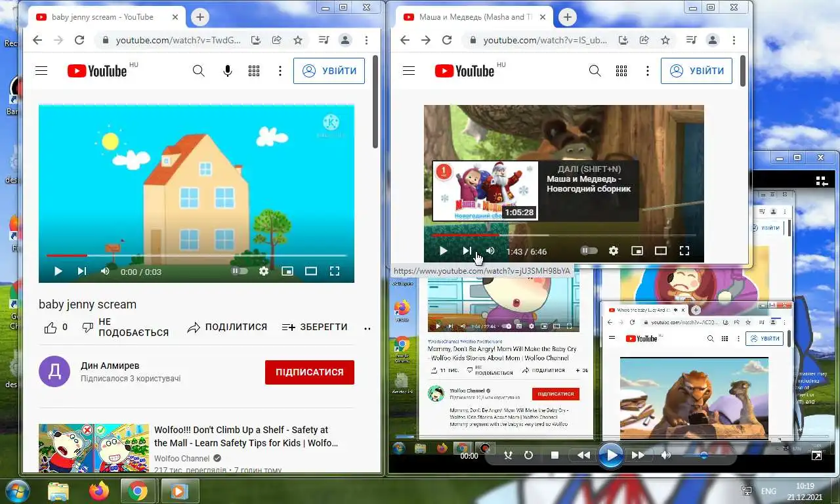The width and height of the screenshot is (840, 504).
Task: Dislike with НЕ ПОДОБАЄТЬСЯ in the baby jenny scream window
Action: click(x=125, y=327)
